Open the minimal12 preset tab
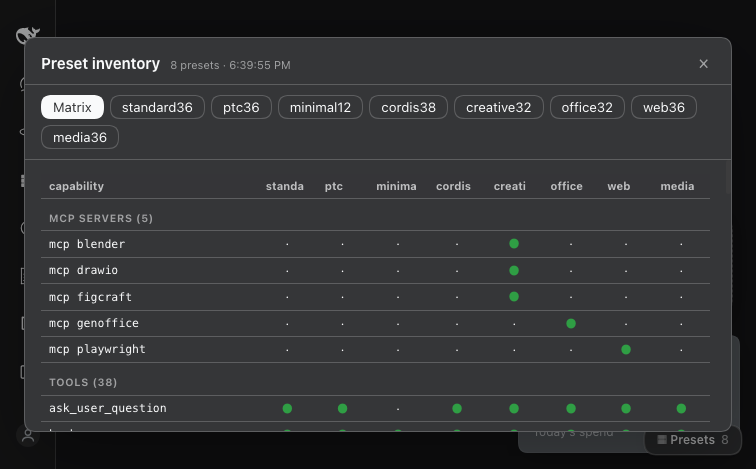The image size is (756, 469). [320, 107]
